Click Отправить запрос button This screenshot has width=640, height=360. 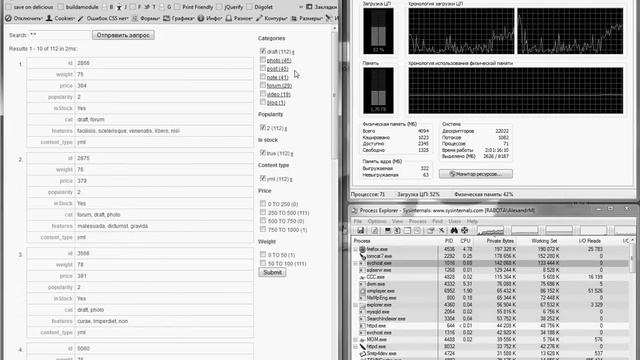(x=123, y=35)
